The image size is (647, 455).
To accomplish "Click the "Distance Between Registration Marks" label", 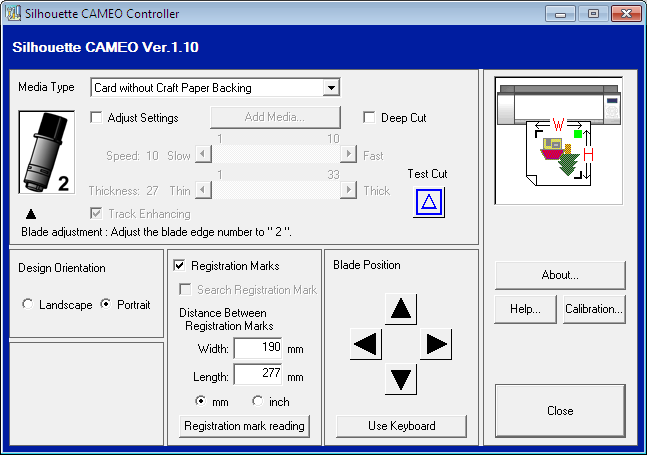I will [226, 319].
